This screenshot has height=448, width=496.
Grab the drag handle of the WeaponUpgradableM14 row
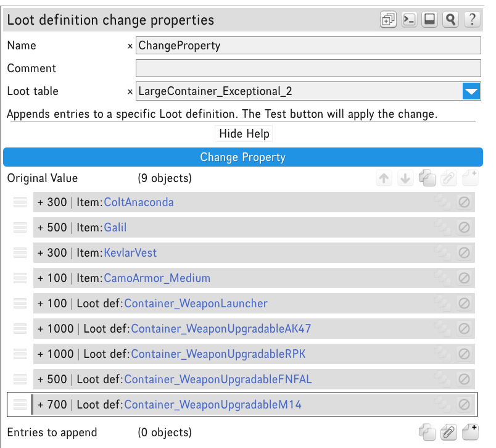coord(20,405)
